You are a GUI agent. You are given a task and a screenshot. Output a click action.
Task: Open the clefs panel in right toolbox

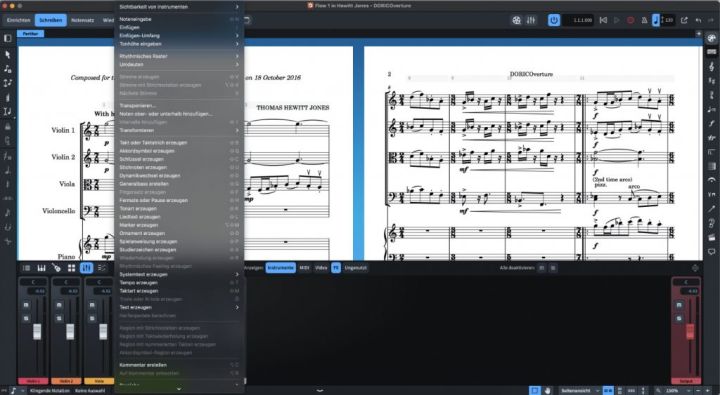click(x=711, y=67)
